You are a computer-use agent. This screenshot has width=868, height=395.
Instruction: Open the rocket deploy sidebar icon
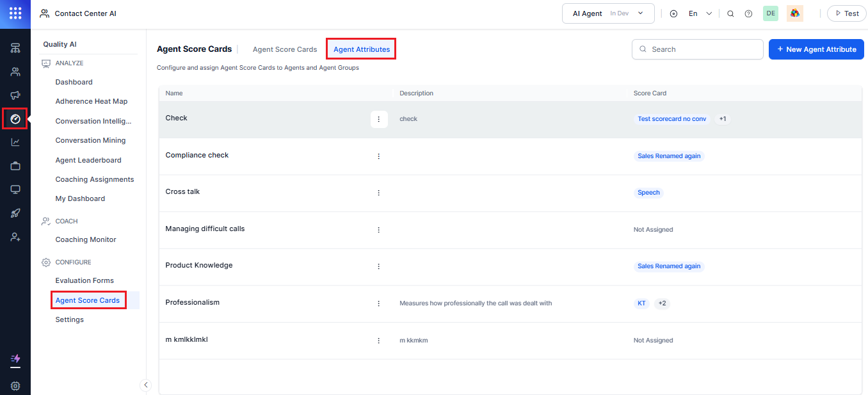[15, 213]
